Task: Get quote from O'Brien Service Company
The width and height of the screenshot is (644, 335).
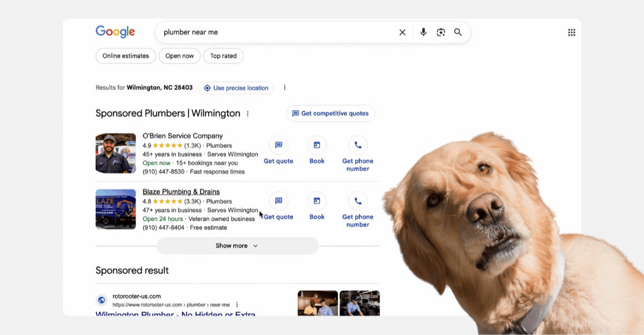Action: click(x=279, y=150)
